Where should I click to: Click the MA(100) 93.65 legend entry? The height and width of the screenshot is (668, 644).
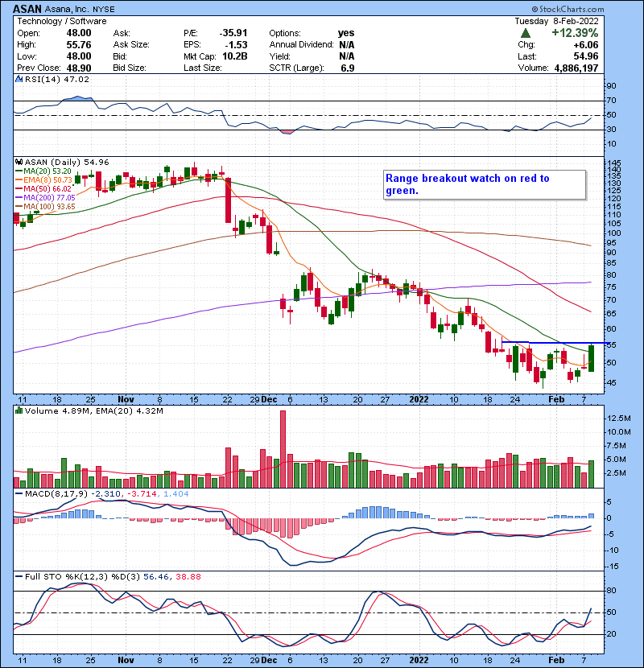(x=45, y=207)
